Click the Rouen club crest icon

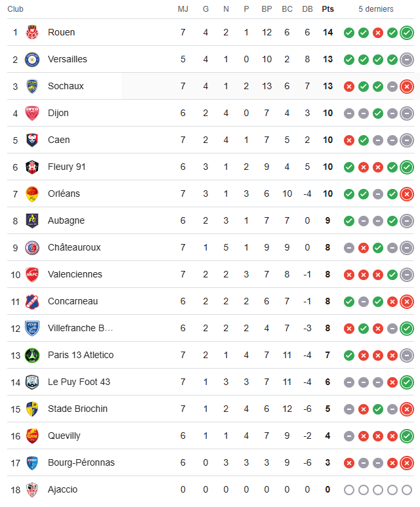[31, 32]
